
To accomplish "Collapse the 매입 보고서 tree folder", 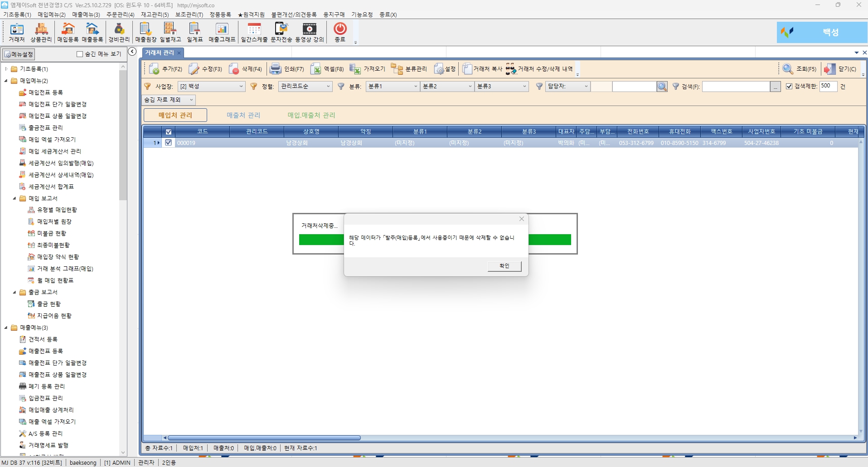I will 15,198.
